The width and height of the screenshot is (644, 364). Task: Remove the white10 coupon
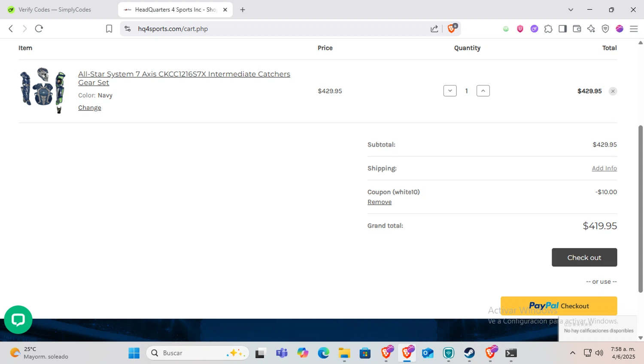[x=380, y=202]
